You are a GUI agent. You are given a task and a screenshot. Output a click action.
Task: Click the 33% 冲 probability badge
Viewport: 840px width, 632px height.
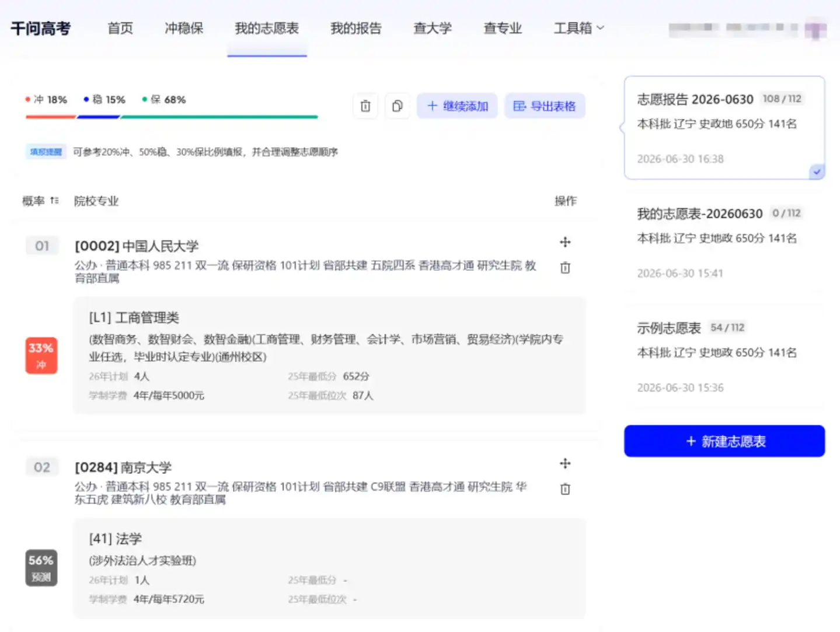tap(41, 355)
